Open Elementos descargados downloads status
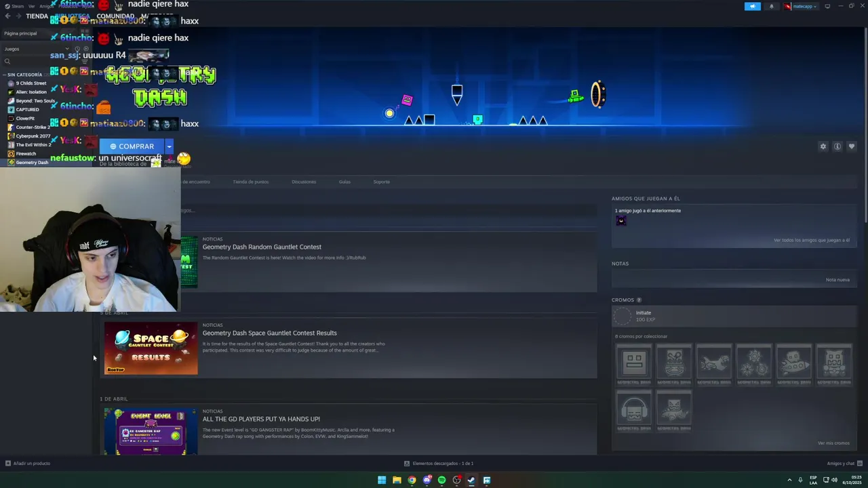 [x=439, y=464]
